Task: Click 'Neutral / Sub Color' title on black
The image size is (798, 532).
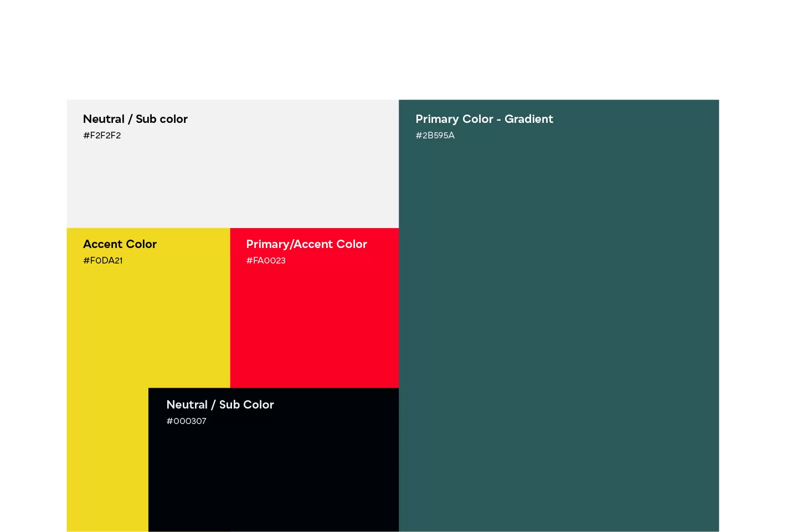Action: pos(220,405)
